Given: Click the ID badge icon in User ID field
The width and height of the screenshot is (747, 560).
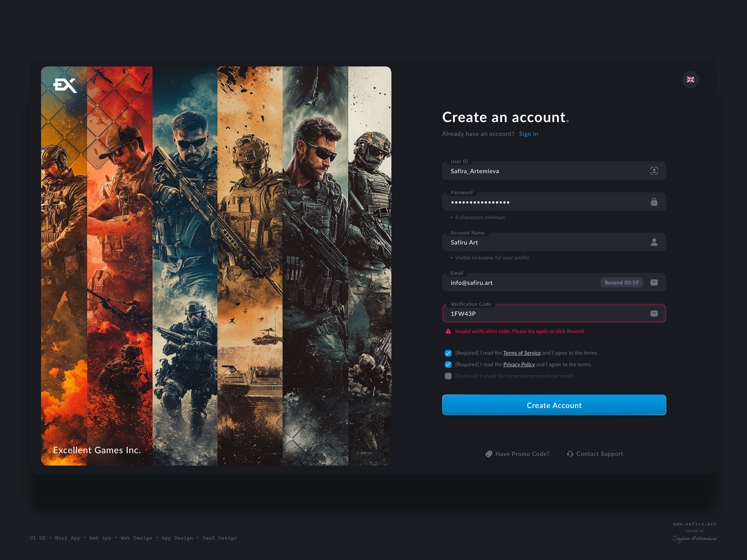Looking at the screenshot, I should (x=654, y=171).
